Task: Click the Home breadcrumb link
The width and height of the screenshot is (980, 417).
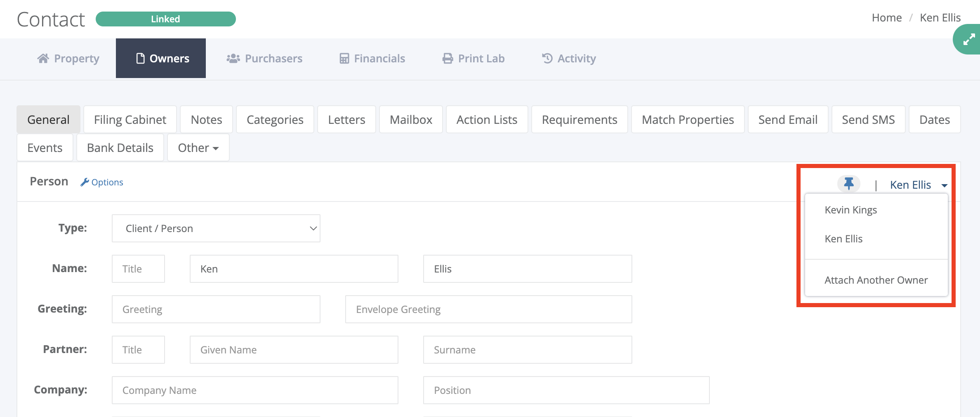Action: 887,18
